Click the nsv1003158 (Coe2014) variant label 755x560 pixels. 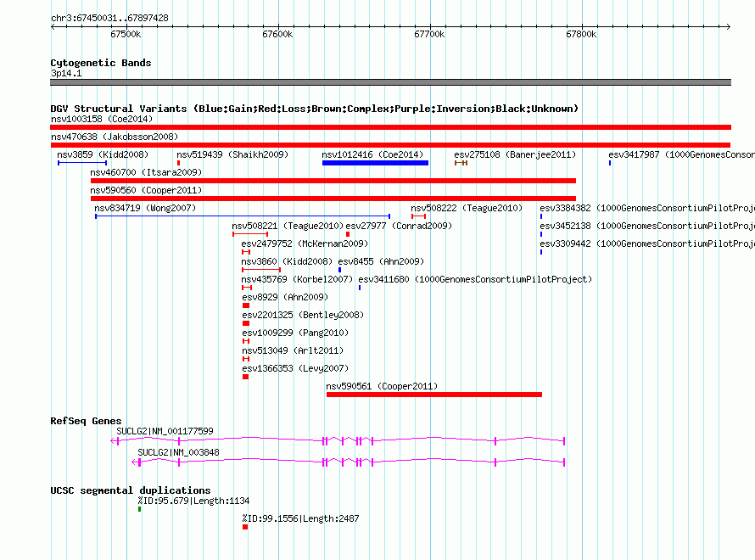click(102, 119)
